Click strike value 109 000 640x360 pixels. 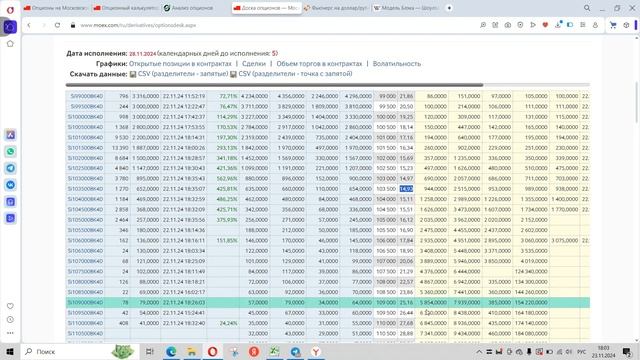coord(386,302)
